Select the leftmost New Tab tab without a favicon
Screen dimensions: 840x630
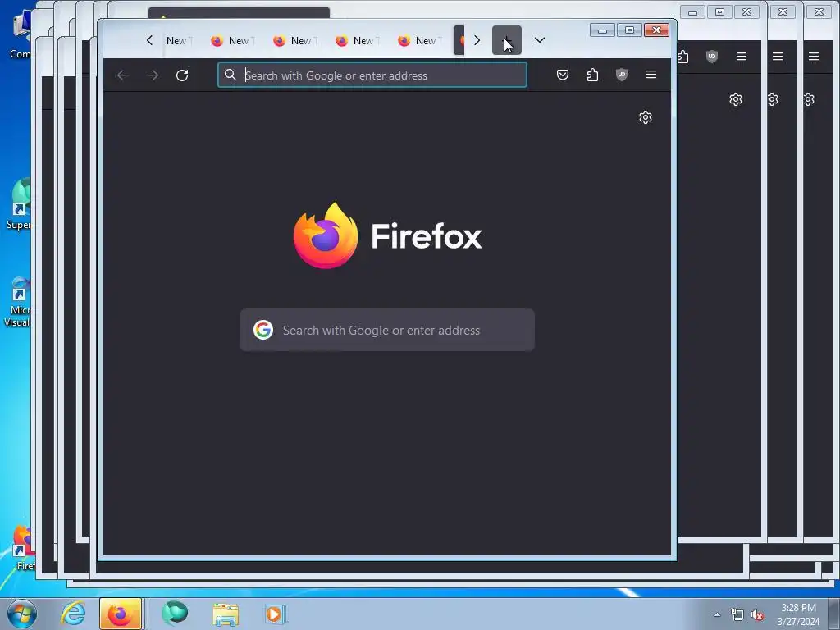(177, 41)
